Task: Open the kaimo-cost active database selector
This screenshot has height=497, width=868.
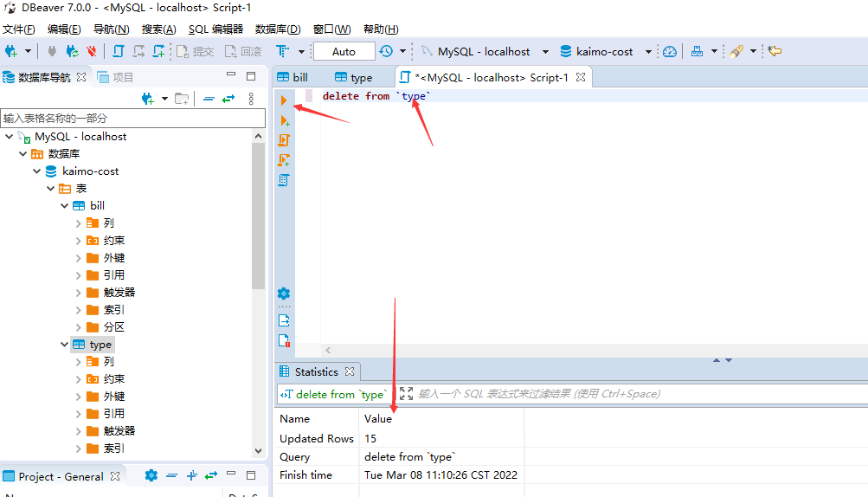Action: pyautogui.click(x=605, y=52)
